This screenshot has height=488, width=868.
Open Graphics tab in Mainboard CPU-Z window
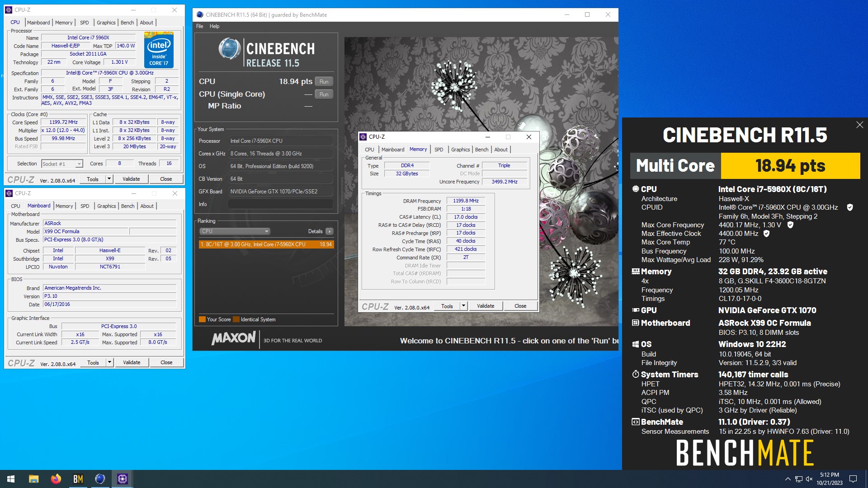[107, 206]
